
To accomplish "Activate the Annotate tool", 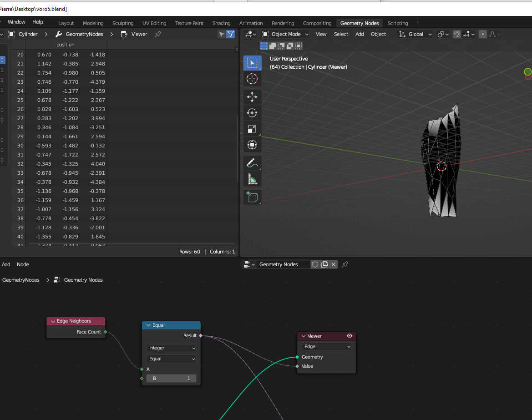I will pyautogui.click(x=252, y=163).
